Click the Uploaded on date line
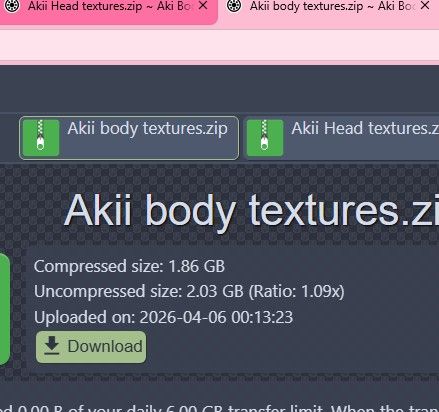 163,317
